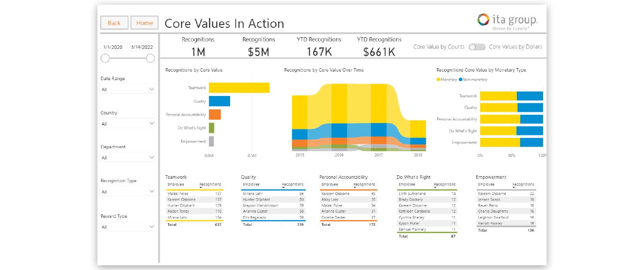Open the Date Range dropdown

(x=127, y=89)
